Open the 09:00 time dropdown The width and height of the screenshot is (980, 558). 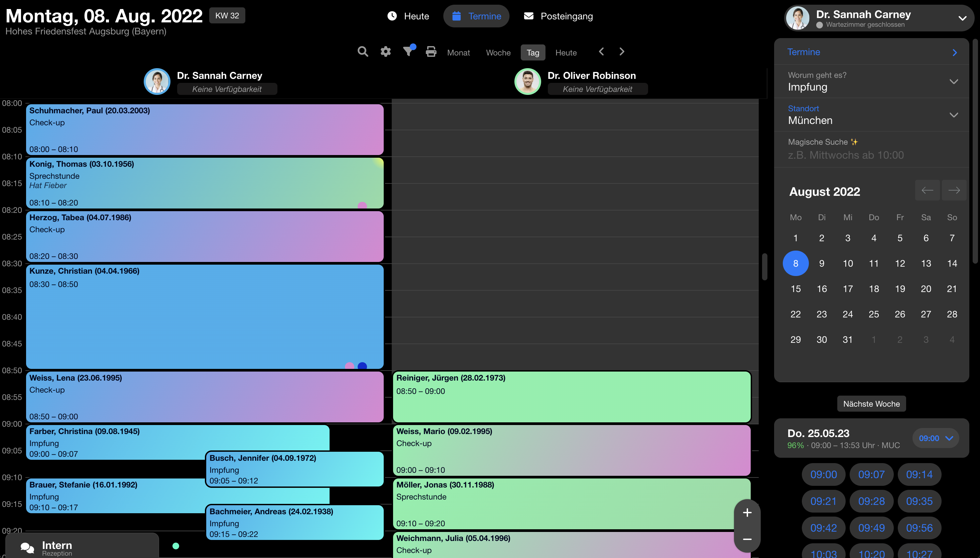[936, 438]
